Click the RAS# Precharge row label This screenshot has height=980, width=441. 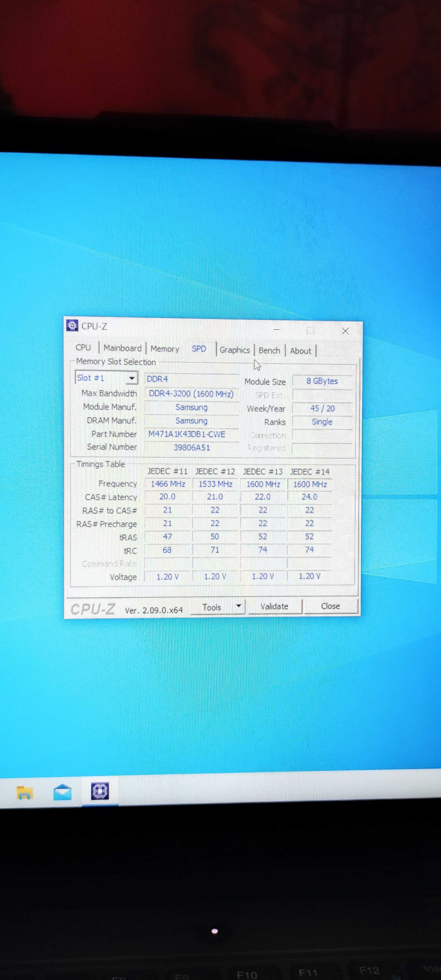[x=107, y=524]
